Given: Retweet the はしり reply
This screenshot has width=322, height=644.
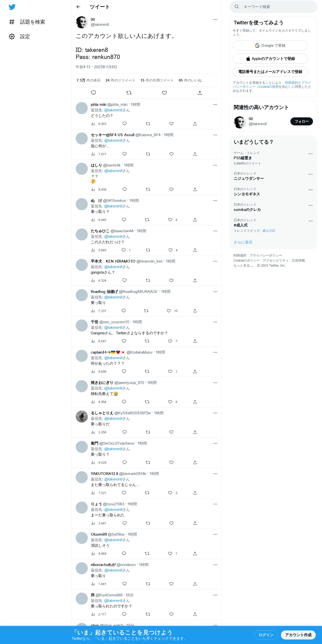Looking at the screenshot, I should tap(148, 189).
